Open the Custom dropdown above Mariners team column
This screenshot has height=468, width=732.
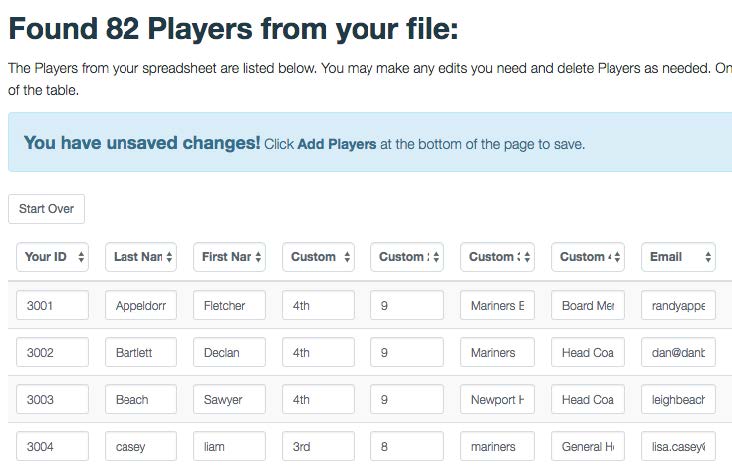pyautogui.click(x=497, y=257)
